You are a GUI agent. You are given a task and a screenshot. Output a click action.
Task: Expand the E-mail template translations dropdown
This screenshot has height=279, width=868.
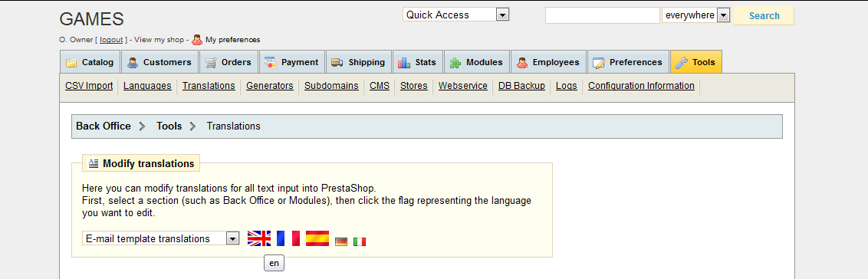click(x=160, y=238)
